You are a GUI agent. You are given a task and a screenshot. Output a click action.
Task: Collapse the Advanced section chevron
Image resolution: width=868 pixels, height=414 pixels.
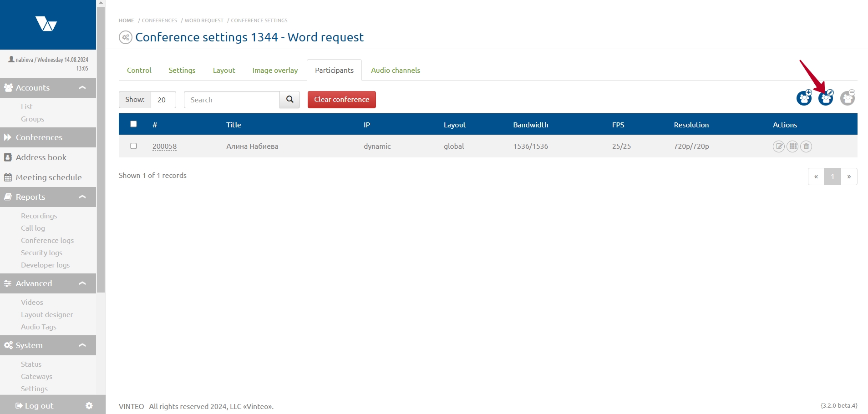(82, 283)
